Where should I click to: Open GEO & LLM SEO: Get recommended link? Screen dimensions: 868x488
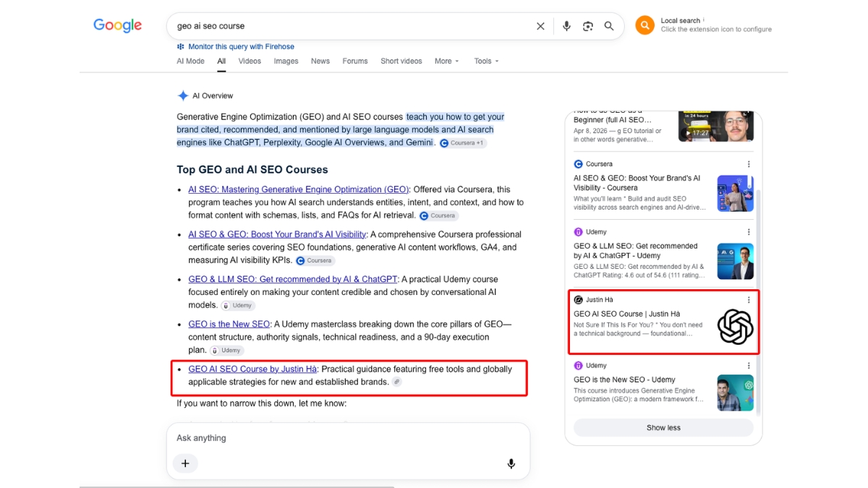click(x=292, y=279)
